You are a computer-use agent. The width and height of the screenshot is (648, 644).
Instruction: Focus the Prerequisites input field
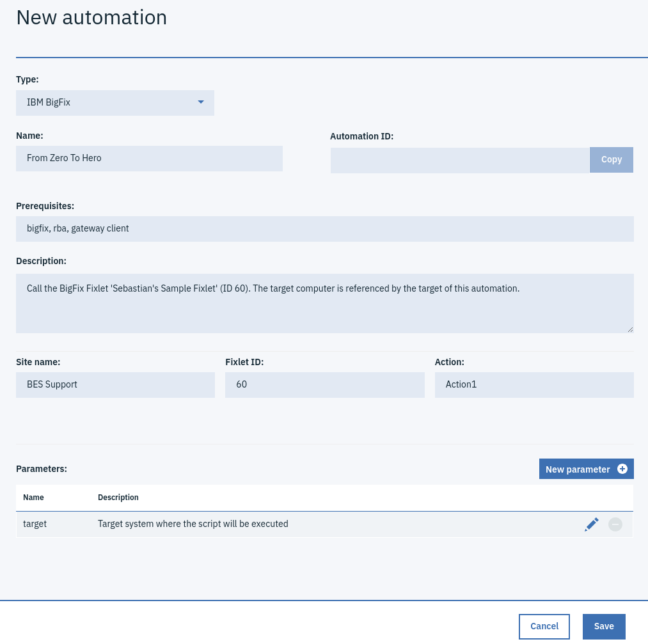click(325, 229)
